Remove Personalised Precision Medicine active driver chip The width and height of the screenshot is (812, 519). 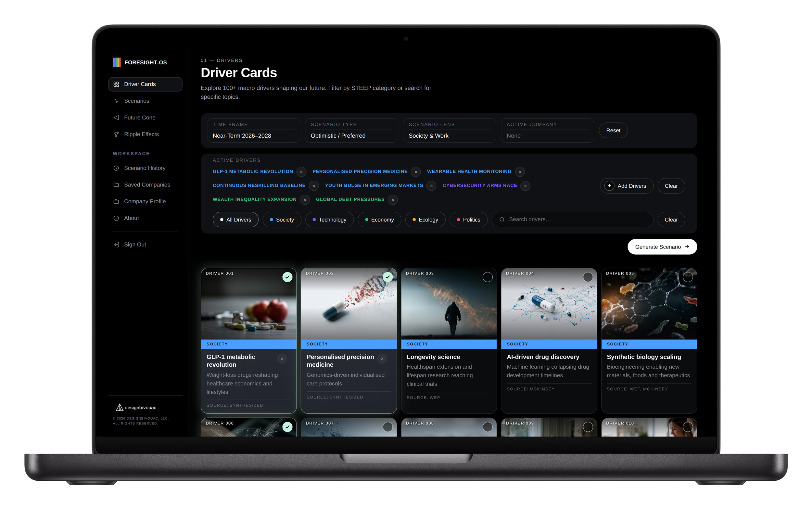tap(416, 172)
